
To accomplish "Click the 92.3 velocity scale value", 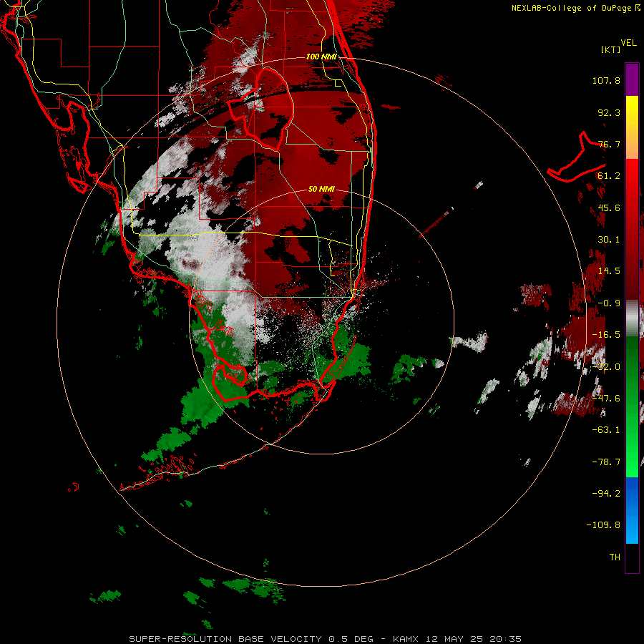I will (609, 112).
